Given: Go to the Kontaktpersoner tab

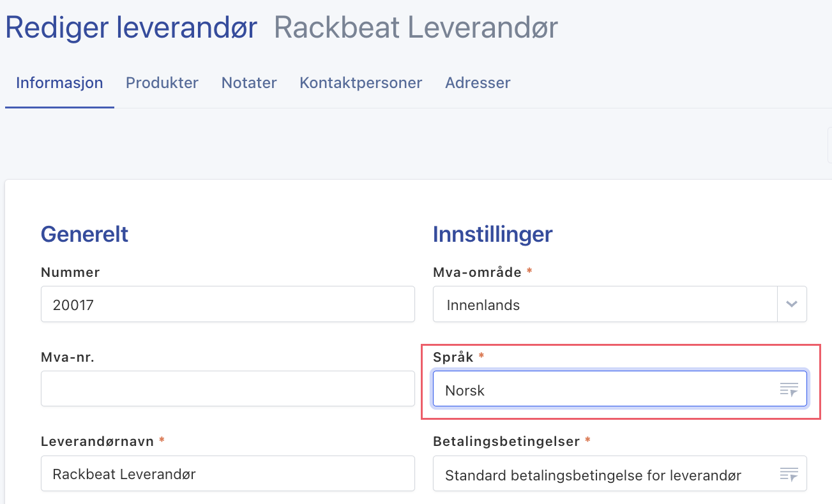Looking at the screenshot, I should [361, 83].
